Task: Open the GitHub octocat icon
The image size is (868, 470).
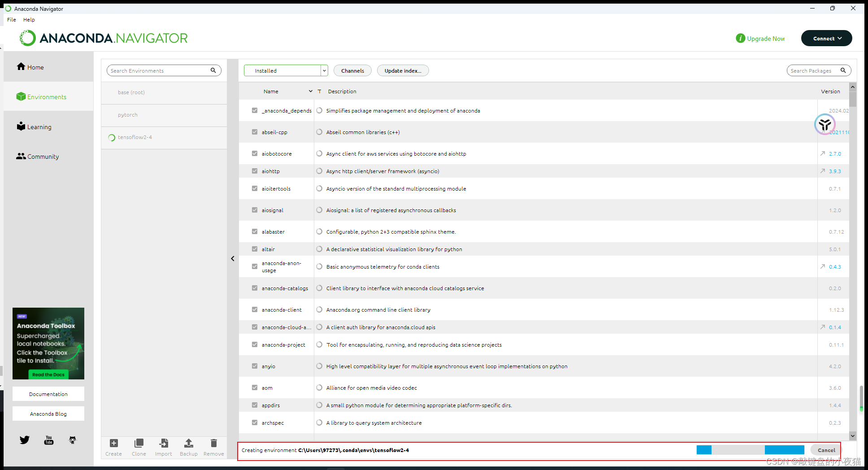Action: click(73, 440)
